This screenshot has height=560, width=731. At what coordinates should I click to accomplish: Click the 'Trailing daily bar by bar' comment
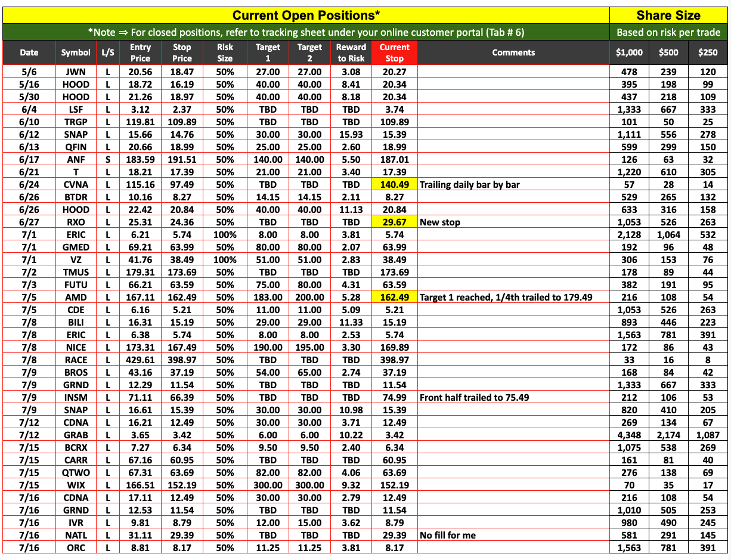click(x=470, y=185)
